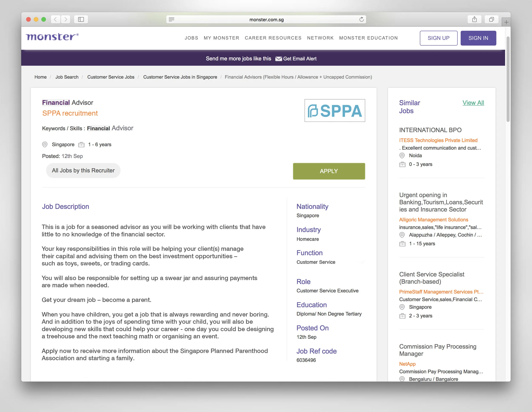Click the Reader view icon in address bar
The width and height of the screenshot is (532, 412).
coord(172,20)
